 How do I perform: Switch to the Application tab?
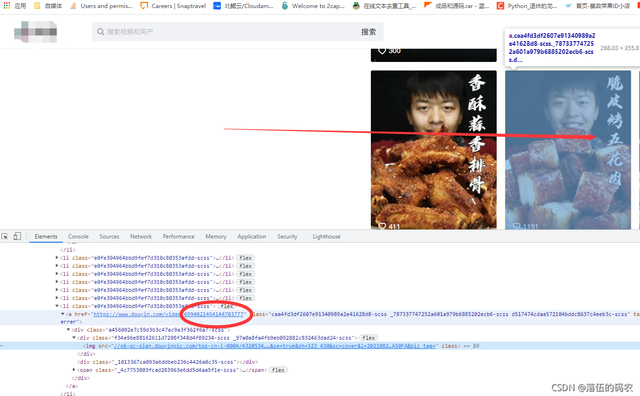click(x=251, y=236)
